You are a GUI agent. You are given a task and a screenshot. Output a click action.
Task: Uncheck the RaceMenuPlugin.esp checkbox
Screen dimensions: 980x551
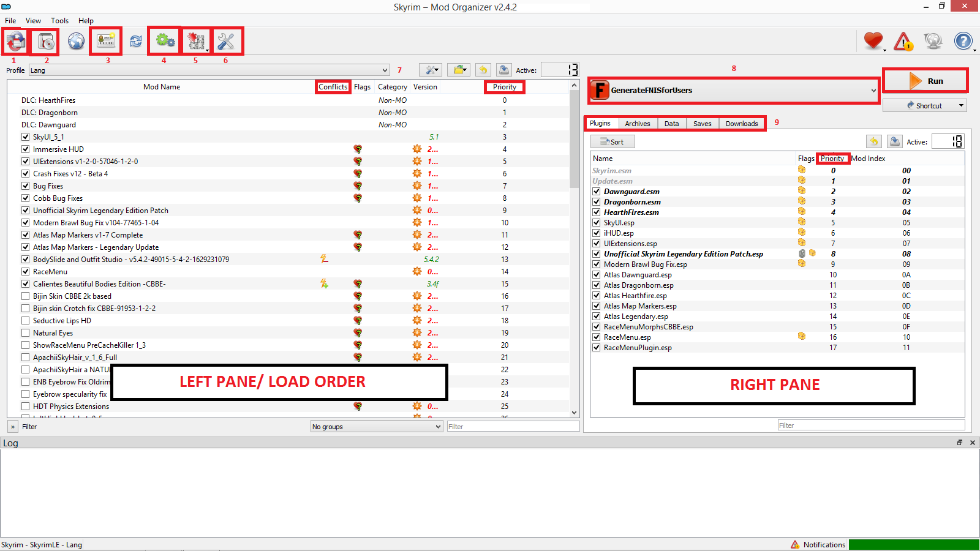click(597, 348)
